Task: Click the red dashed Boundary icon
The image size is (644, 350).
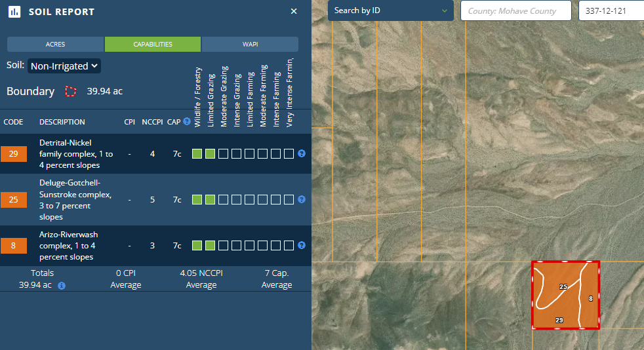Action: (x=71, y=91)
